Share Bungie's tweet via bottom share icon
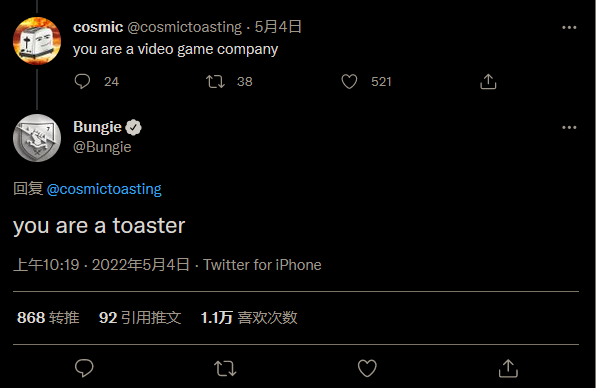This screenshot has height=388, width=596. click(508, 368)
